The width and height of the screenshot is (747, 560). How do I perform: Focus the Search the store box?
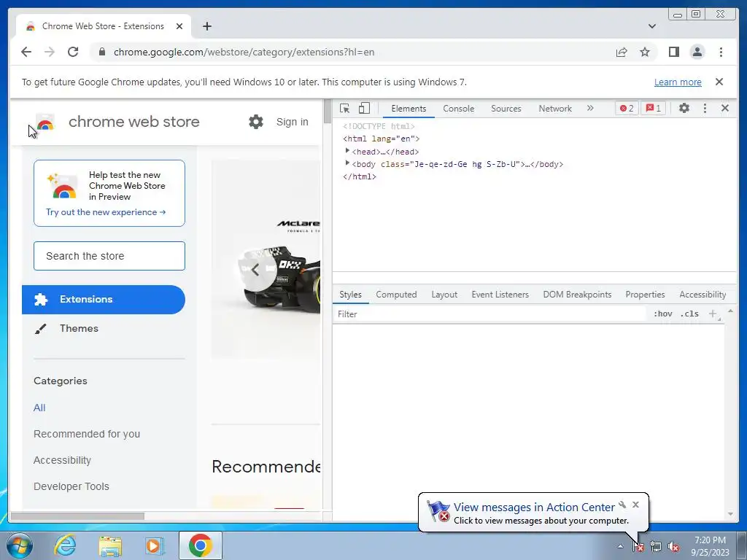point(109,256)
